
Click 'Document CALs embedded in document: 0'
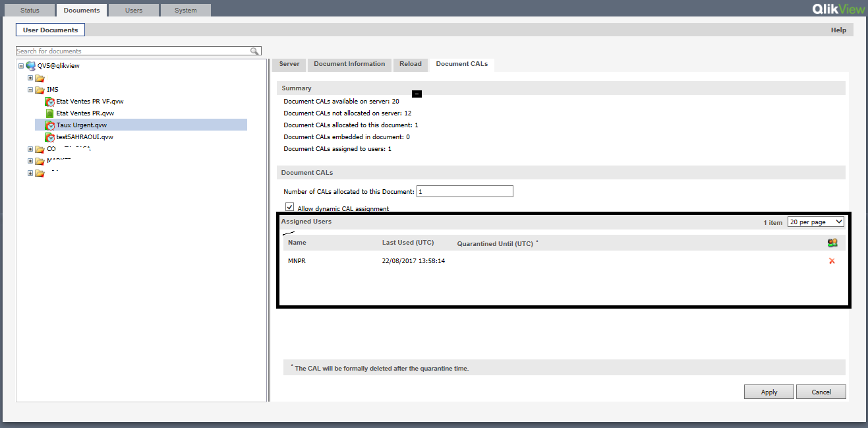(347, 137)
